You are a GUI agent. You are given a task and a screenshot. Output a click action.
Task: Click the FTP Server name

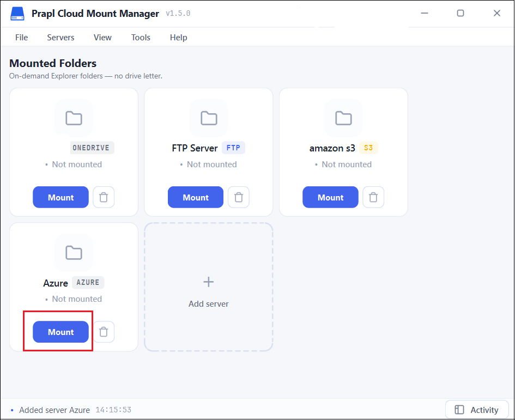195,148
